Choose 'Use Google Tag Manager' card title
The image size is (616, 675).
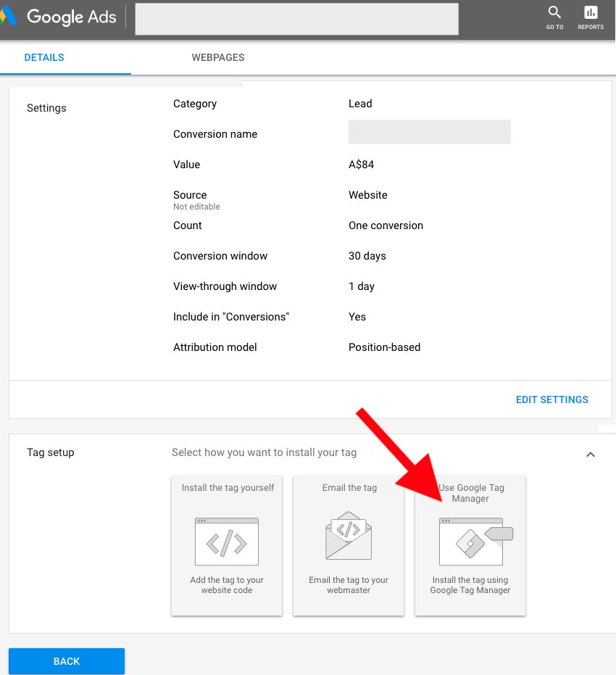coord(470,493)
